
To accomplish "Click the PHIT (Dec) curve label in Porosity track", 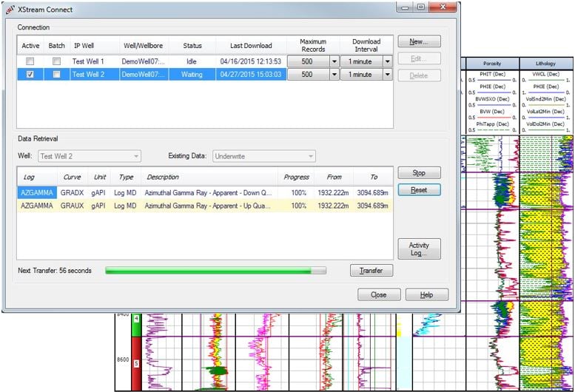I will (x=493, y=74).
